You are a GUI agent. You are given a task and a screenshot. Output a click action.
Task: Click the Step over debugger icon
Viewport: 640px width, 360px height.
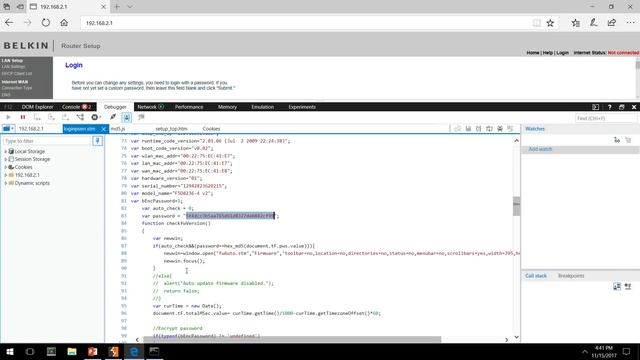51,118
